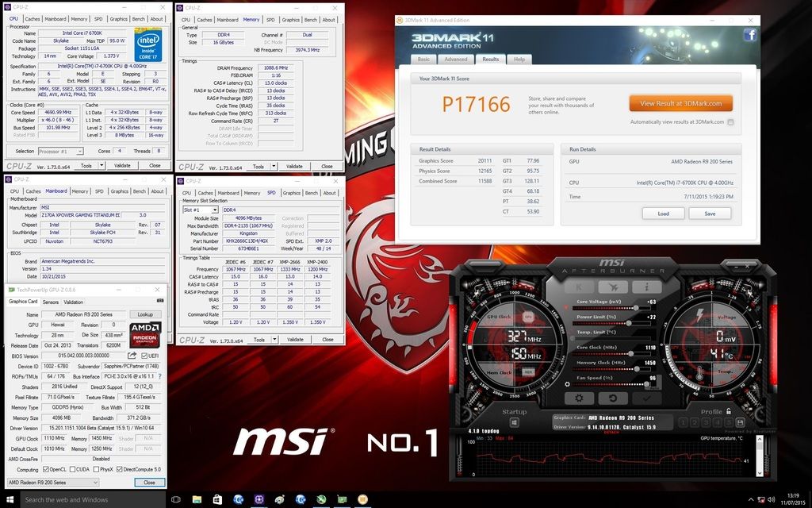Click the airplane icon in Afterburner
This screenshot has width=812, height=508.
pos(613,287)
